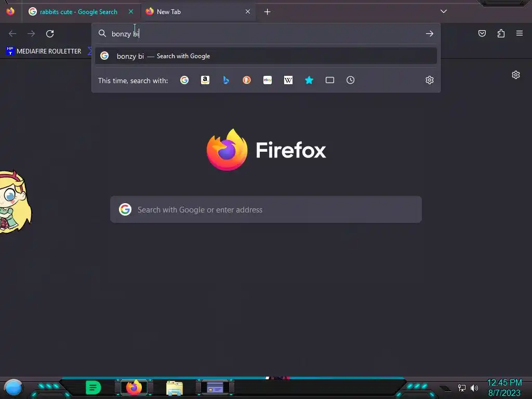Open volume speaker icon in system tray

point(474,388)
